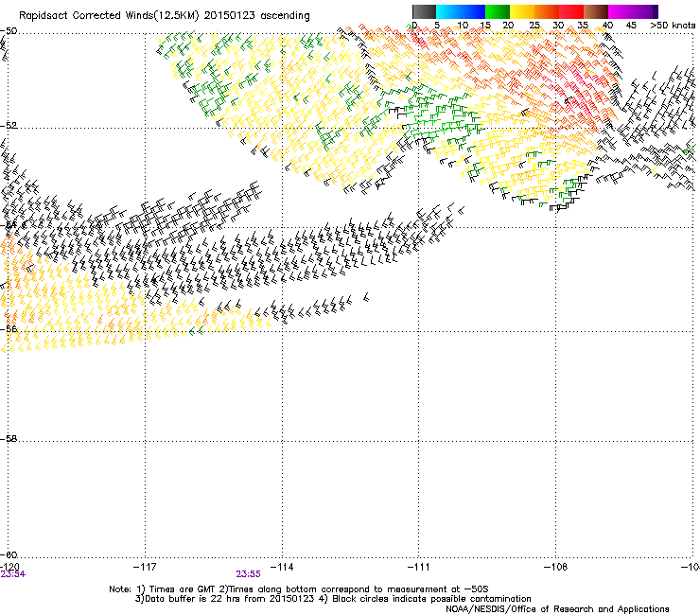Click the note "3)Data buffer is 22 hrs from 20150123"

click(x=224, y=599)
